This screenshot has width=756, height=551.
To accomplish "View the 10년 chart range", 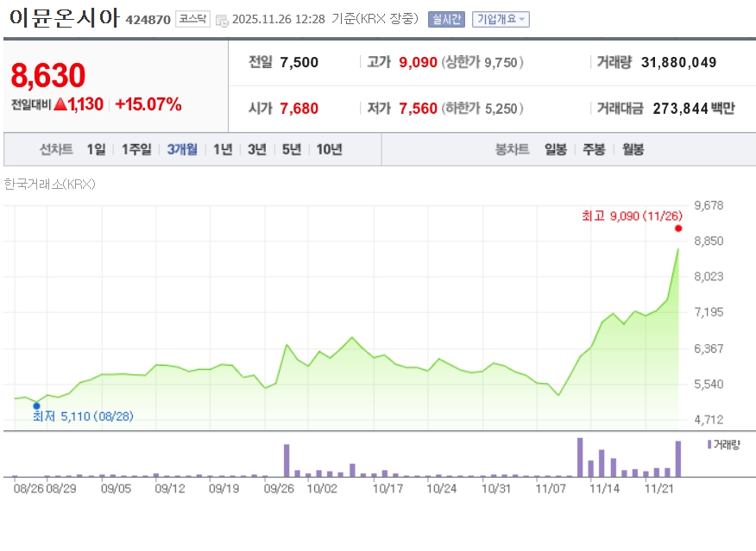I will 329,149.
